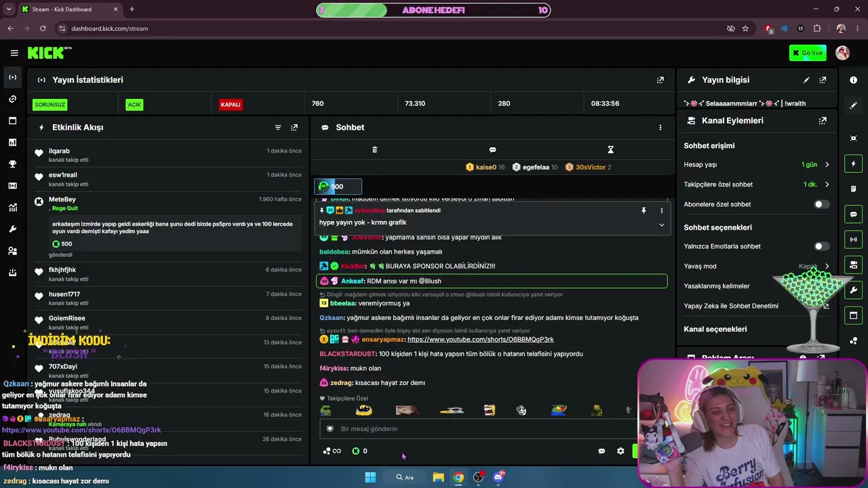Screen dimensions: 868x488
Task: Open Yasaklanmış kelimeler setting
Action: click(x=756, y=286)
